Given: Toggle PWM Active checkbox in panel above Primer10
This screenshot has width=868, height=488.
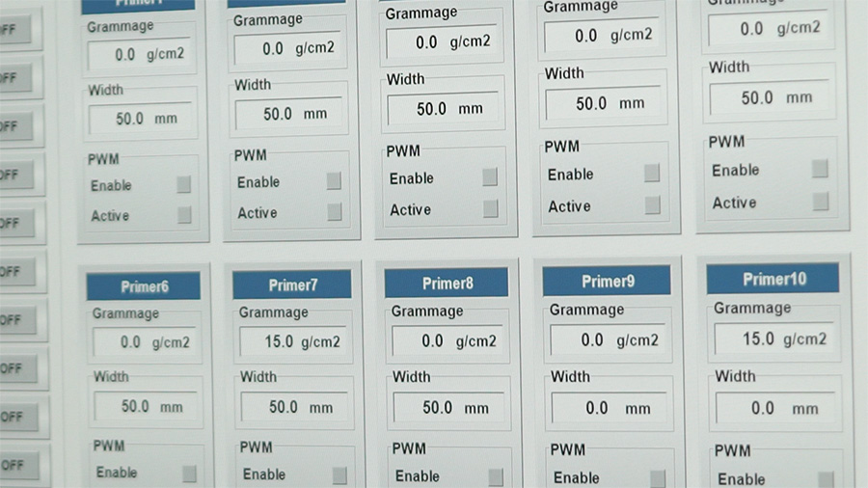Looking at the screenshot, I should (x=821, y=202).
